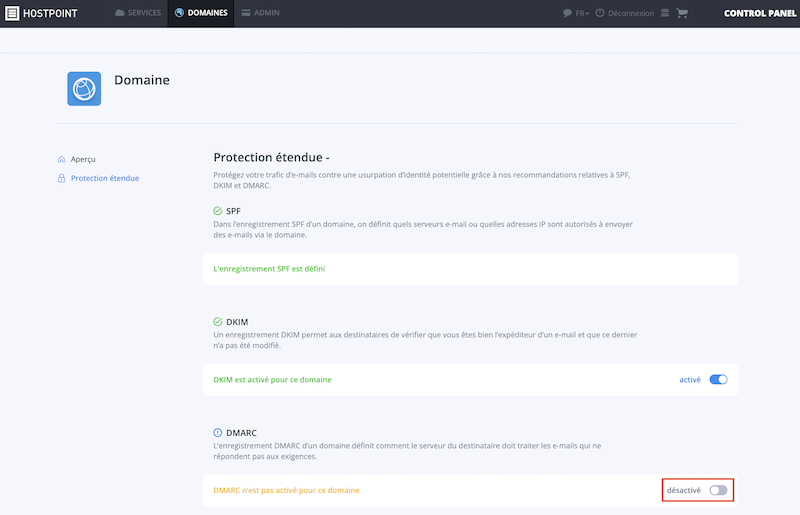Click the lock icon beside Protection étendue
The width and height of the screenshot is (800, 515).
click(62, 178)
